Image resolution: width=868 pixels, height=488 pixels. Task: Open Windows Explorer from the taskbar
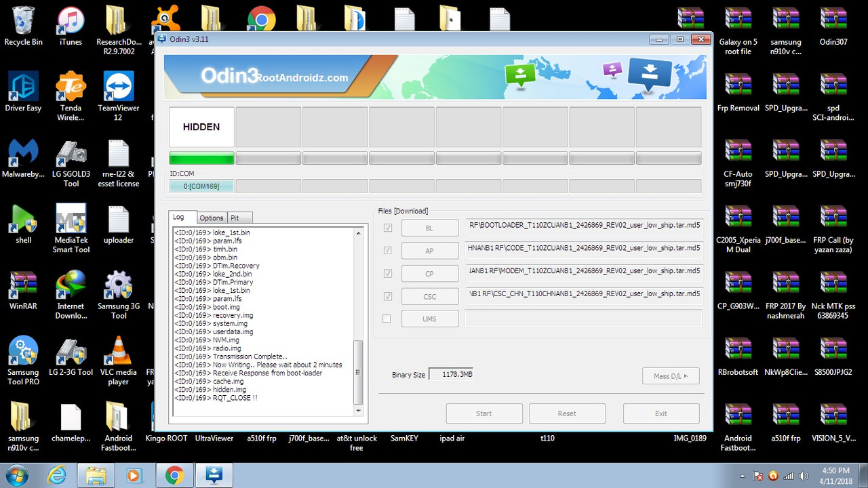point(96,476)
